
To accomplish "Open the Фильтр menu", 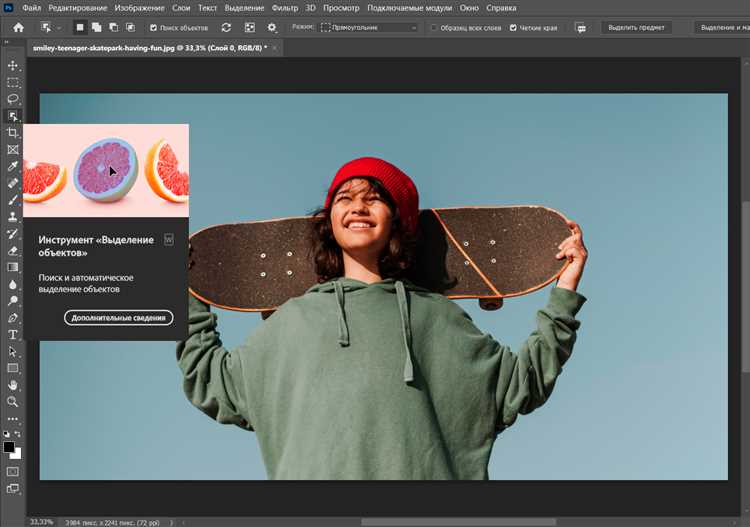I will point(285,8).
